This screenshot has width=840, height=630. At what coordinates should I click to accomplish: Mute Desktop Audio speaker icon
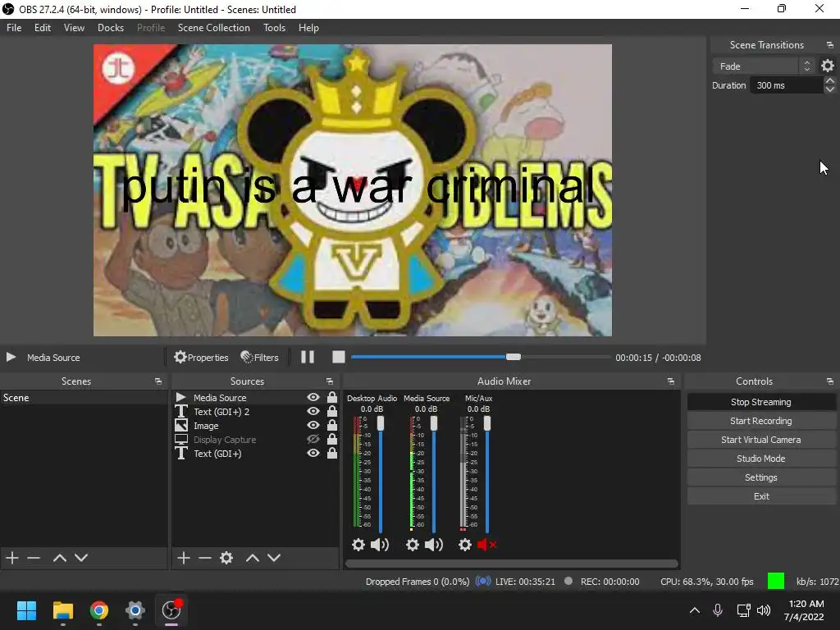pyautogui.click(x=380, y=545)
